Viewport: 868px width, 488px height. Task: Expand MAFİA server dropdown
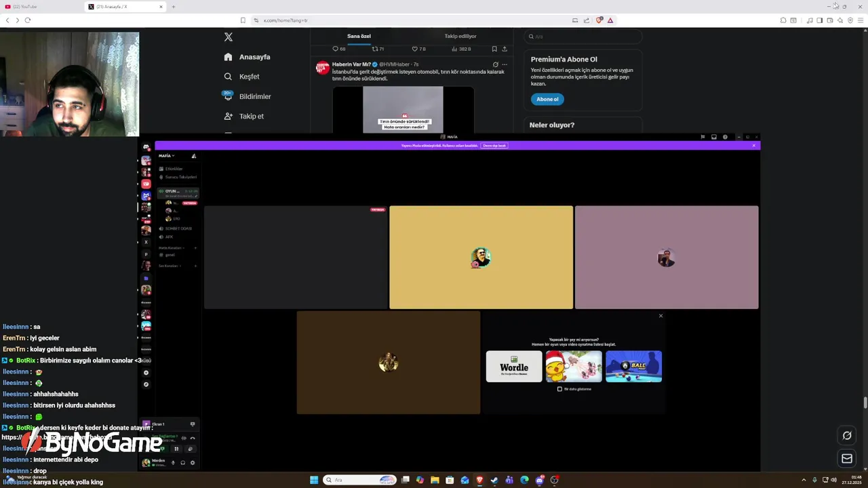coord(167,156)
